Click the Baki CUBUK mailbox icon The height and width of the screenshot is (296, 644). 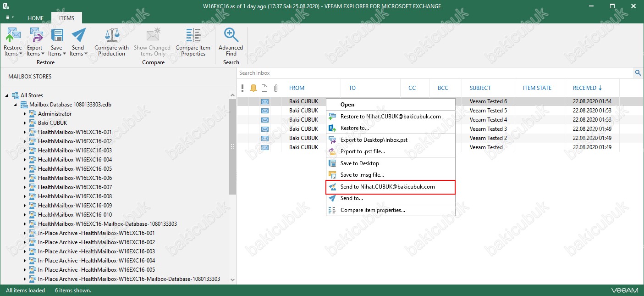[x=33, y=123]
